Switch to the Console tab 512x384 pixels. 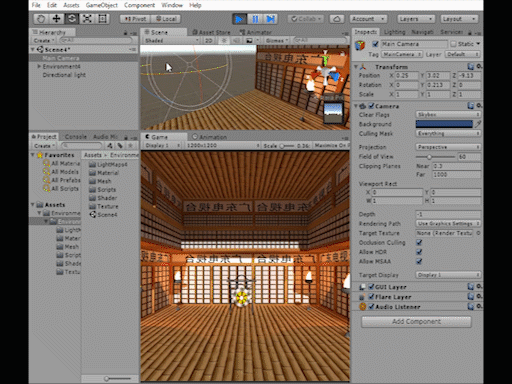pos(75,137)
